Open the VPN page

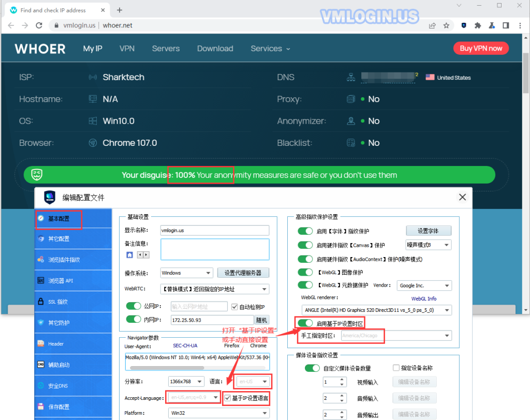pyautogui.click(x=127, y=49)
